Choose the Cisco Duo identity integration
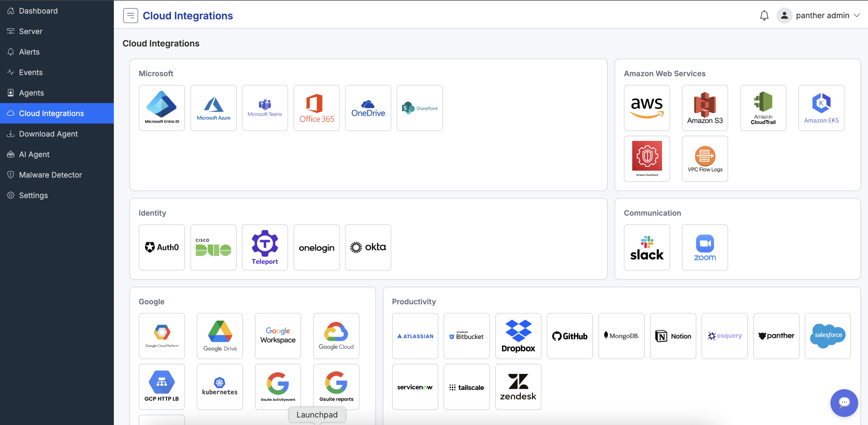Screen dimensions: 868x425 pyautogui.click(x=213, y=247)
